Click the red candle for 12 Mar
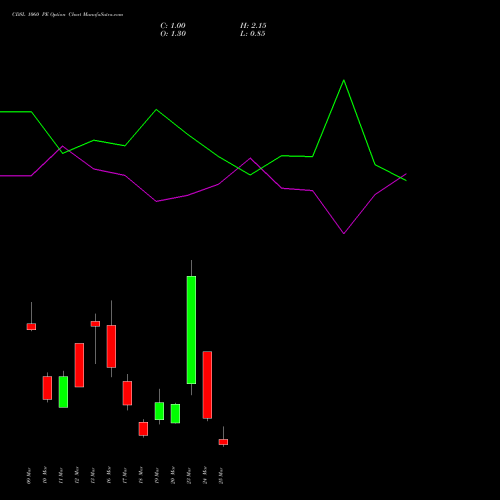This screenshot has width=500, height=500. point(79,365)
